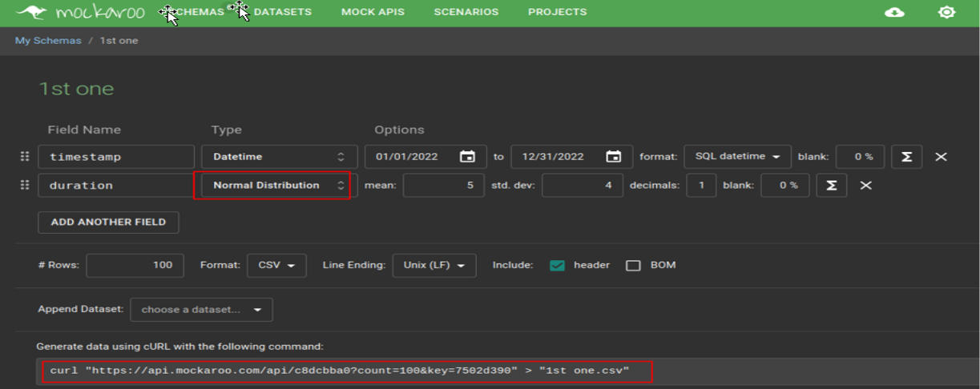Open the end date calendar picker
This screenshot has width=980, height=389.
tap(613, 157)
